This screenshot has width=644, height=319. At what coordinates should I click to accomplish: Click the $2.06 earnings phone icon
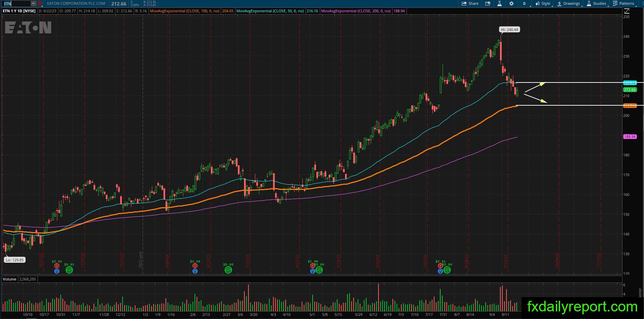tap(195, 266)
